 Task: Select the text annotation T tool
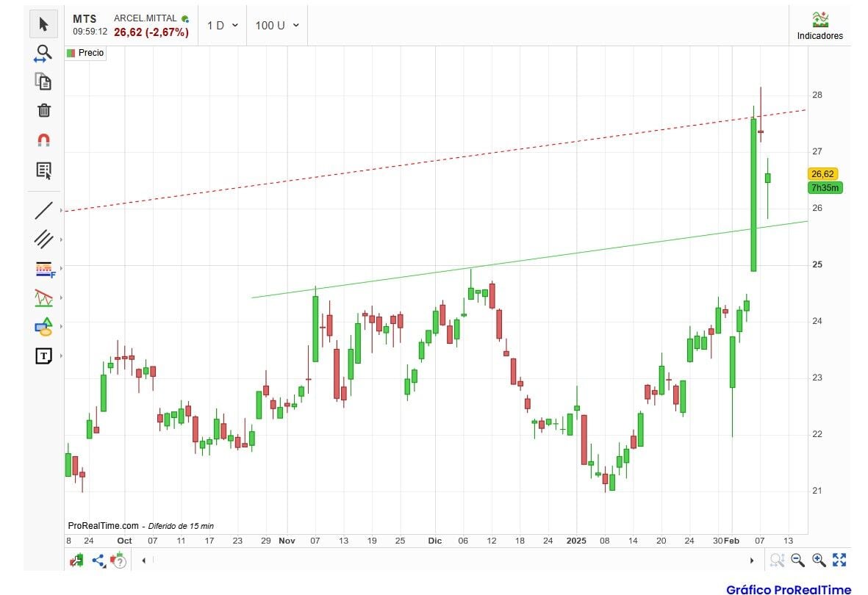[x=44, y=356]
